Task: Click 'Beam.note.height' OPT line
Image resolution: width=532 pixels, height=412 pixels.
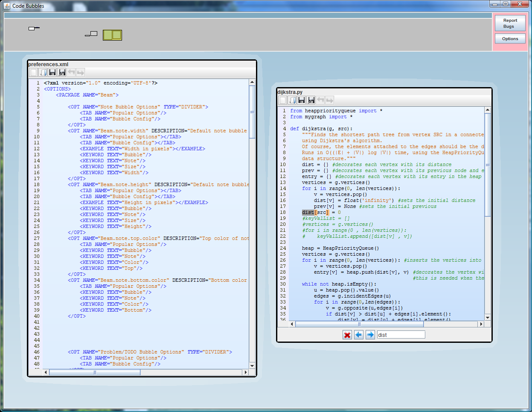Action: [x=158, y=184]
